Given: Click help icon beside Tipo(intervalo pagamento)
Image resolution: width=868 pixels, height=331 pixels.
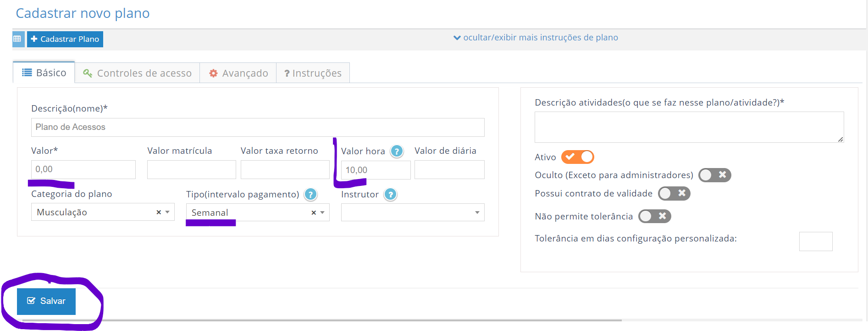Looking at the screenshot, I should pos(310,195).
